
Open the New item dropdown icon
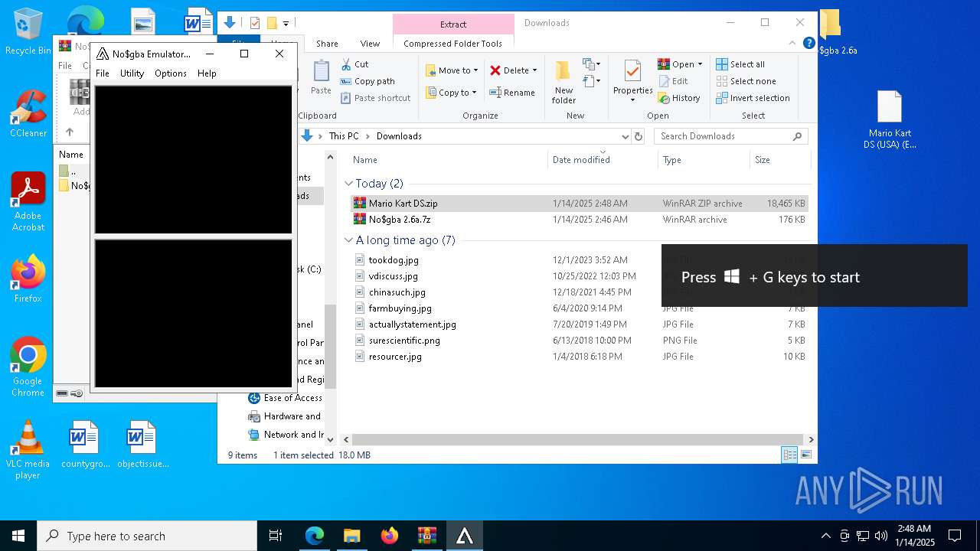click(591, 64)
